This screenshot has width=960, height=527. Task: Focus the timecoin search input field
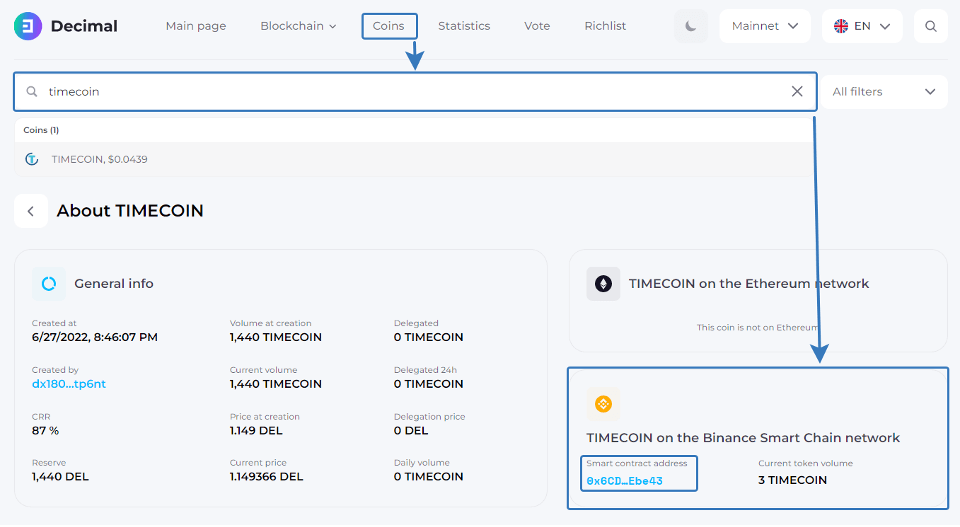415,92
